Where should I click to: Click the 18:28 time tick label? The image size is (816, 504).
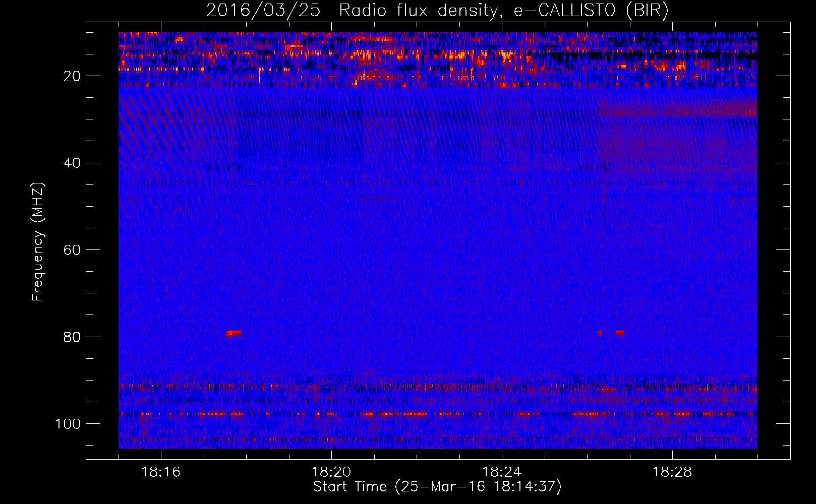tap(672, 472)
